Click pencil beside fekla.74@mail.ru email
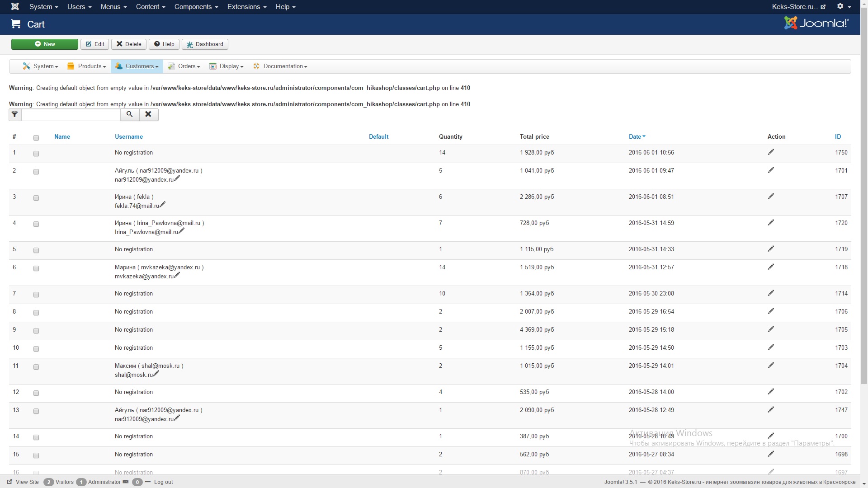The image size is (868, 488). pyautogui.click(x=163, y=204)
